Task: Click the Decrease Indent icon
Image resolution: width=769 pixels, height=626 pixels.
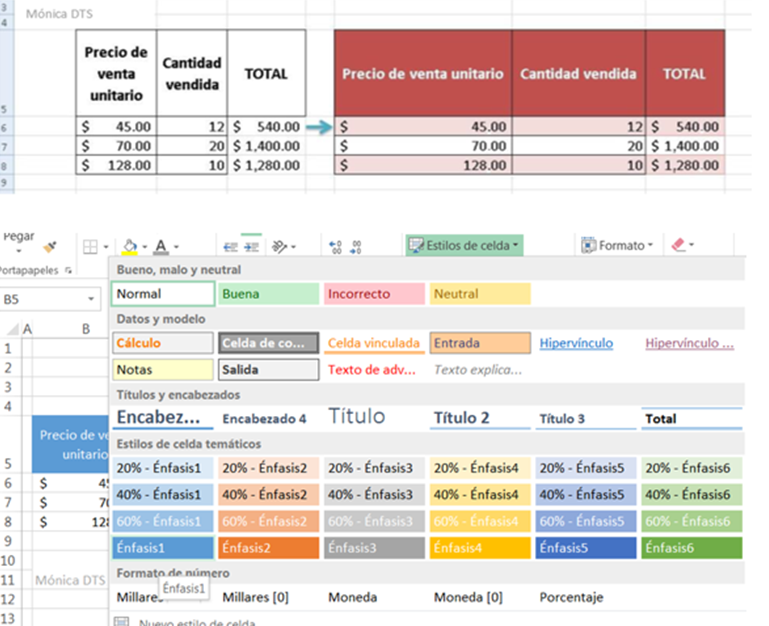Action: click(x=230, y=247)
